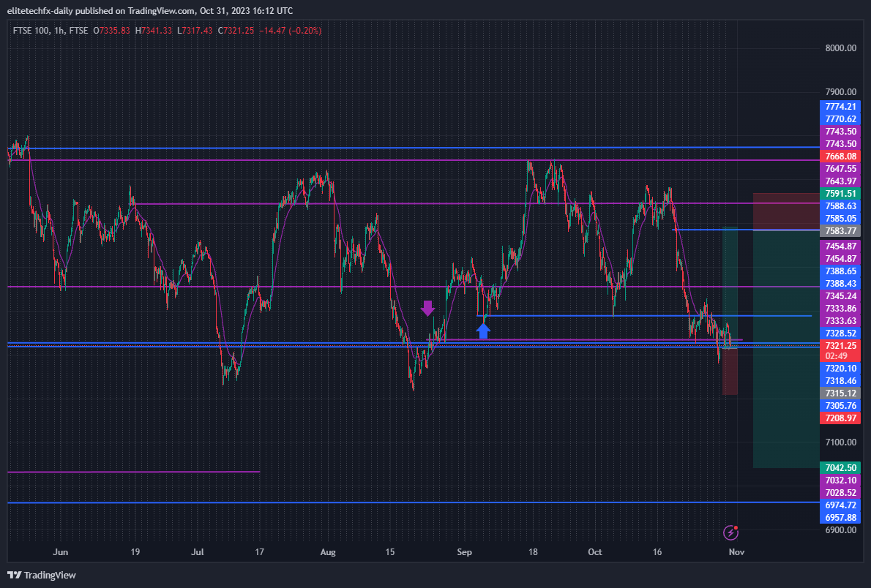The width and height of the screenshot is (871, 588).
Task: Click the 7900.00 price axis tick
Action: [840, 92]
